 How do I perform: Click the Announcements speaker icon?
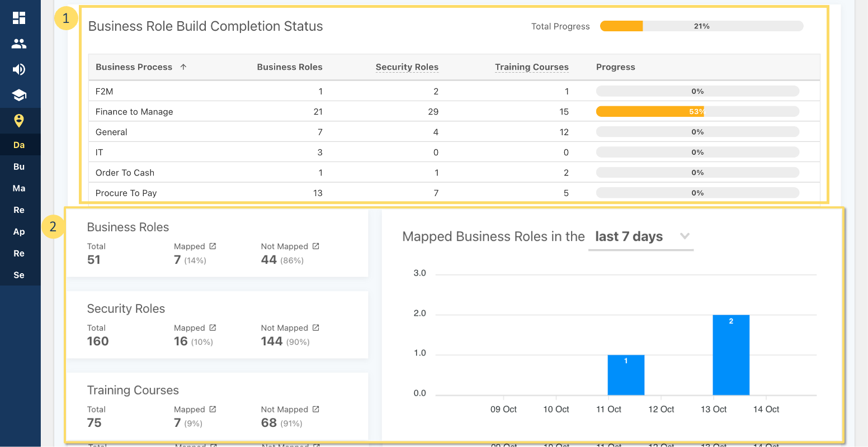click(19, 69)
